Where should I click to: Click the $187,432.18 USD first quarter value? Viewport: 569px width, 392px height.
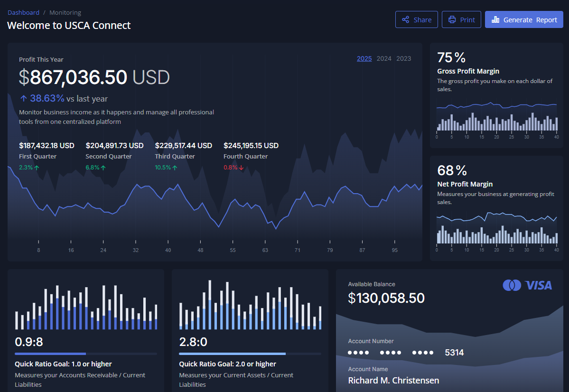[x=47, y=146]
